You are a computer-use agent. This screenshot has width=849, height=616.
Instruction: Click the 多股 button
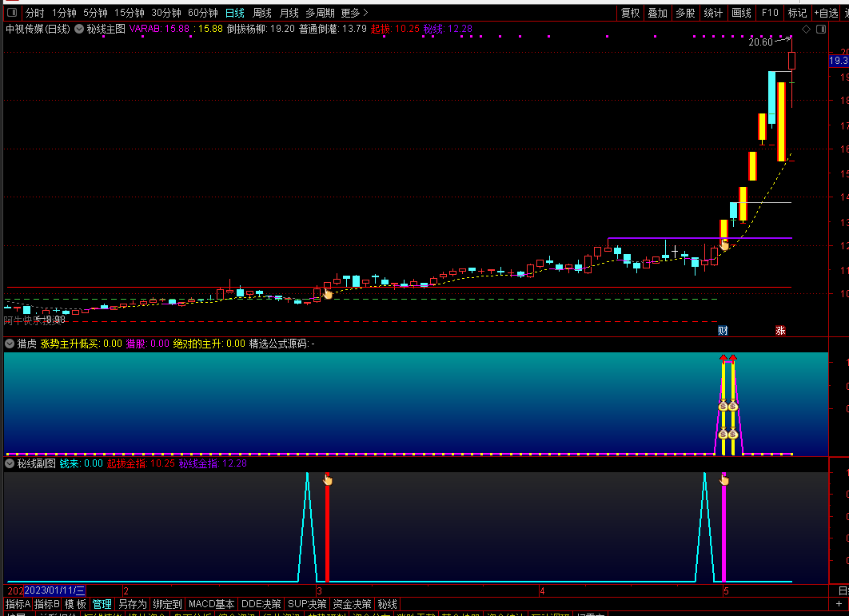click(x=685, y=13)
